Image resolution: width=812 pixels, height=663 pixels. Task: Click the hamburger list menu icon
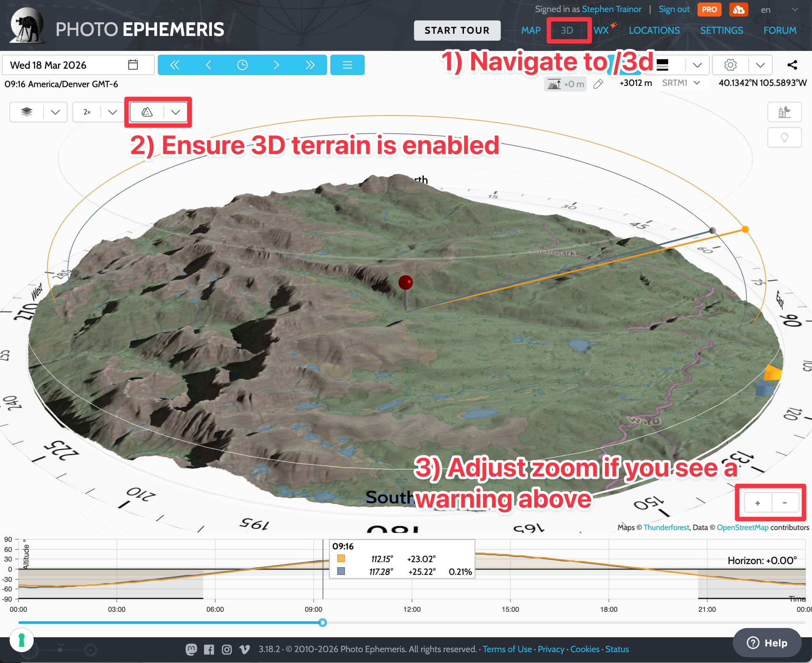(x=347, y=65)
